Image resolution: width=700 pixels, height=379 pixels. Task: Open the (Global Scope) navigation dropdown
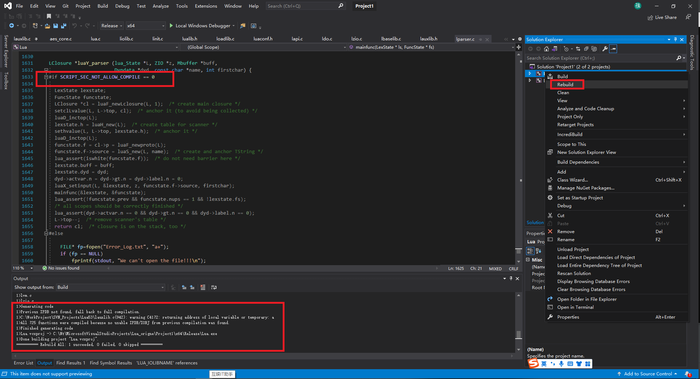266,47
